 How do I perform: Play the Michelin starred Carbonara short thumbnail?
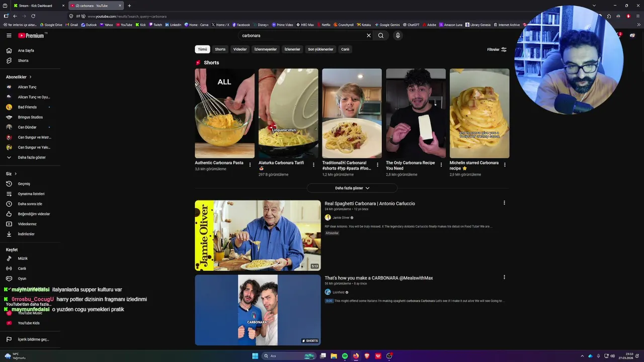tap(479, 114)
